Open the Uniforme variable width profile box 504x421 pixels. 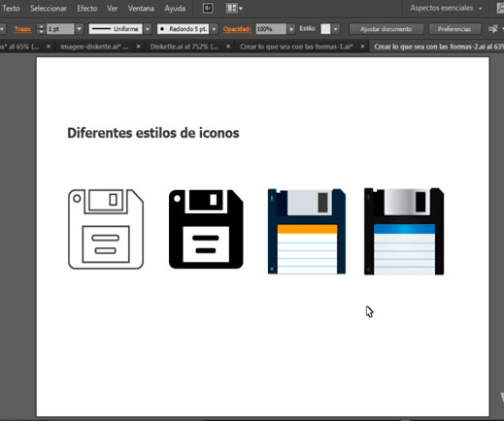(116, 29)
